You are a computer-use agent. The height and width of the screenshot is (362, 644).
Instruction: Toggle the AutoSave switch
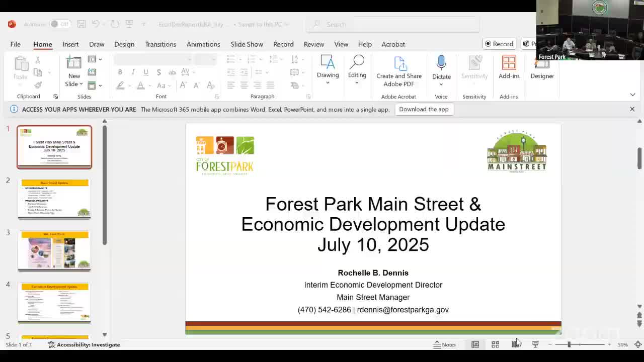click(60, 24)
